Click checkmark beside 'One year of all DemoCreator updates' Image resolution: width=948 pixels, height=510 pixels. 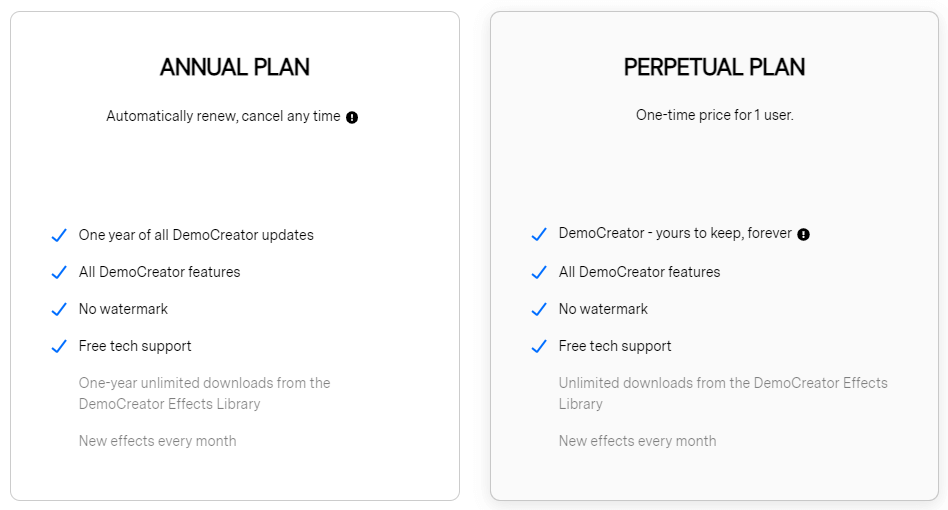point(59,236)
